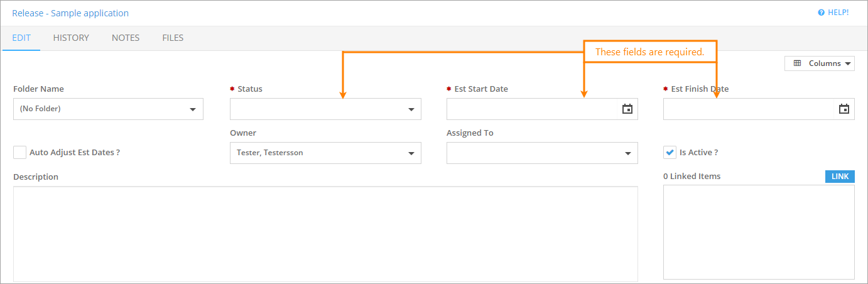The width and height of the screenshot is (868, 284).
Task: Click the Columns grid icon
Action: [x=798, y=63]
